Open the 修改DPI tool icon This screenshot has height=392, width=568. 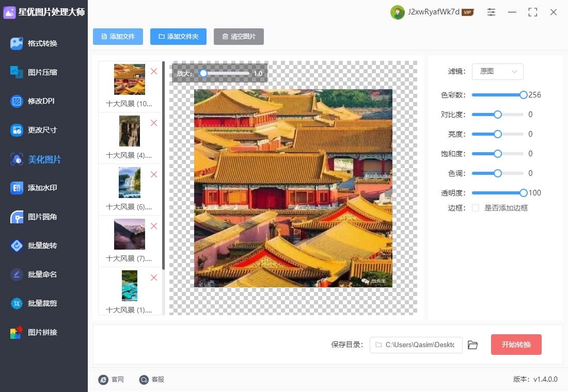pyautogui.click(x=17, y=101)
